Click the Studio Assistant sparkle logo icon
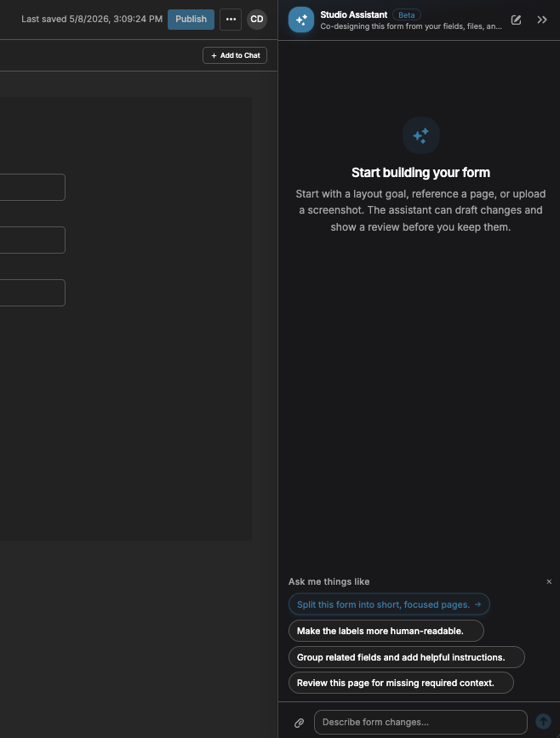560x738 pixels. pos(301,20)
